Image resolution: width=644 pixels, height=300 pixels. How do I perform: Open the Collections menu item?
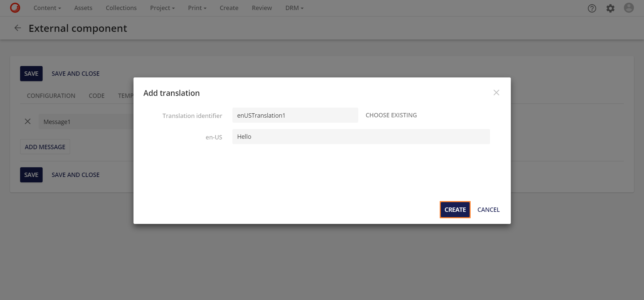pyautogui.click(x=121, y=8)
